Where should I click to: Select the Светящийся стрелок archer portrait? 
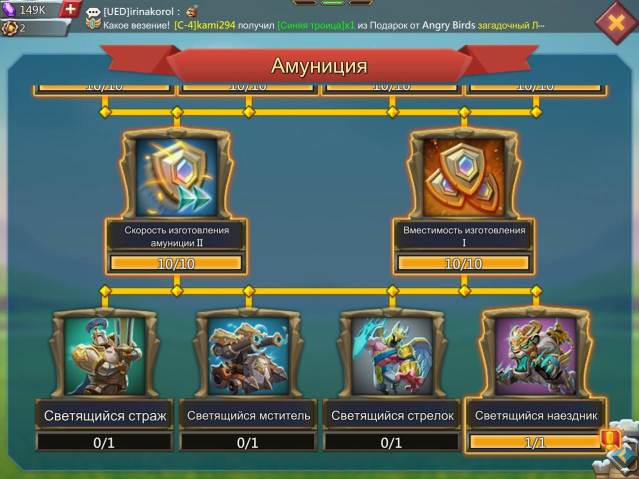click(x=392, y=356)
